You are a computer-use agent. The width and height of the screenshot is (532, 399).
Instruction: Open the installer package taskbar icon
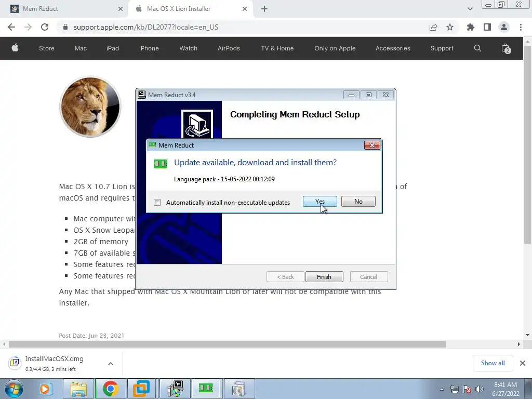coord(238,389)
